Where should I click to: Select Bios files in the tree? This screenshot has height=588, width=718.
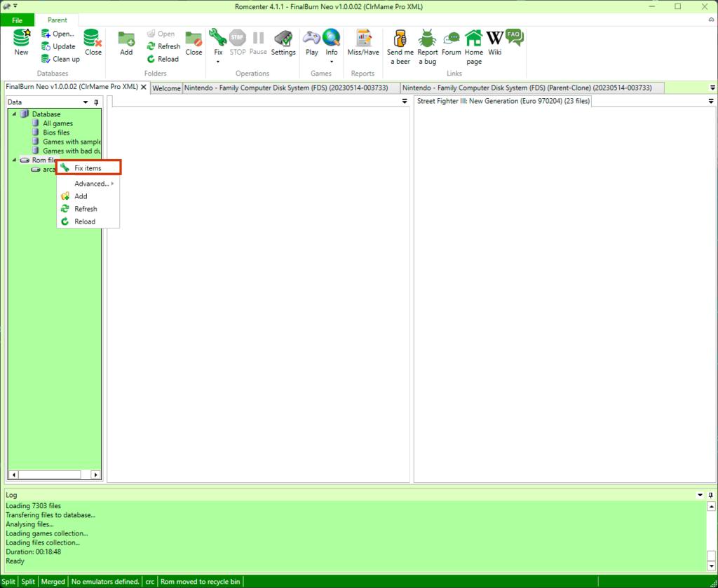click(56, 132)
